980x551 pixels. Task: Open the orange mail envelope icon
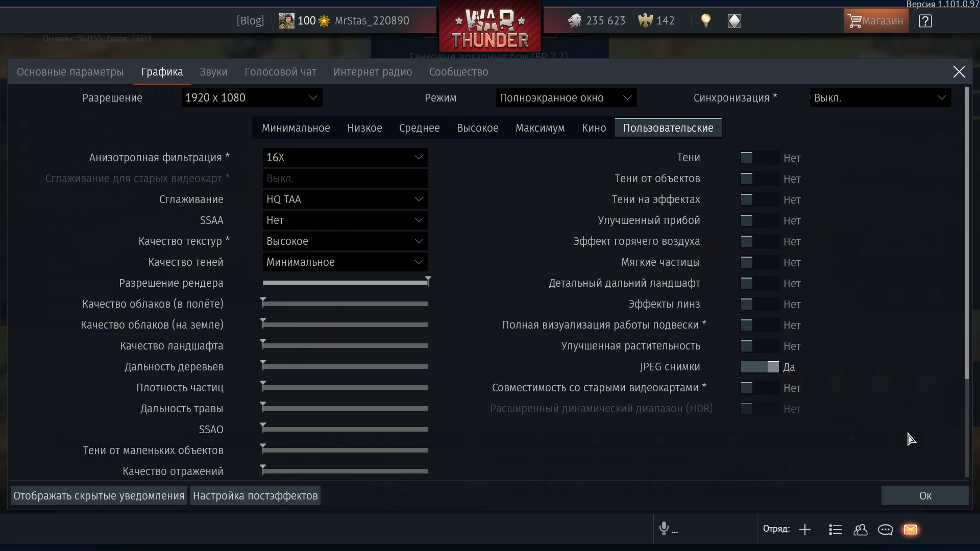click(x=911, y=530)
